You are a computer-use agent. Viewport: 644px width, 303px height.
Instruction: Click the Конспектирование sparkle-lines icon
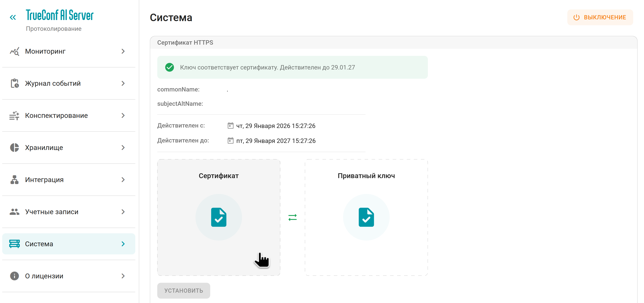pyautogui.click(x=14, y=115)
